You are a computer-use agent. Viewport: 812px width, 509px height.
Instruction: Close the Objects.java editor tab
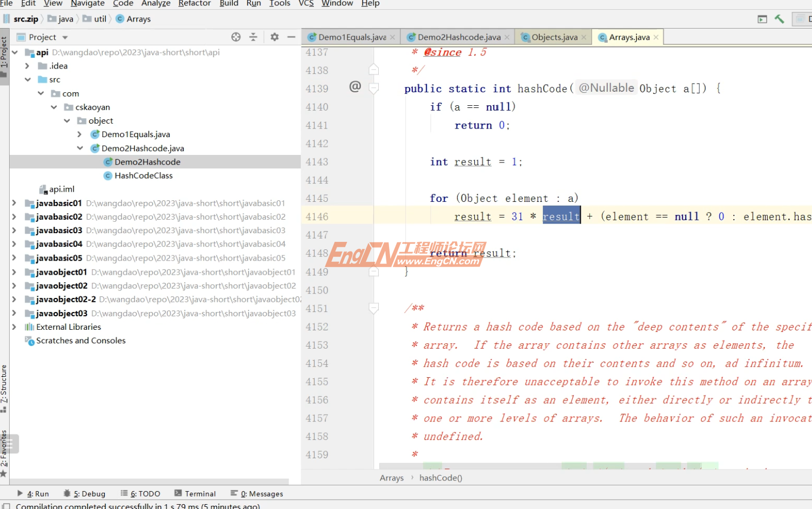[x=583, y=37]
